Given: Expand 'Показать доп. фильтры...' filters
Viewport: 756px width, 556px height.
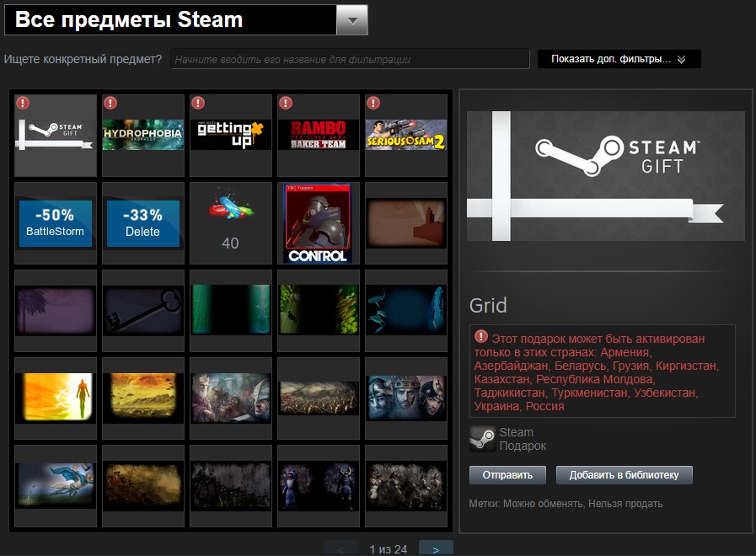Looking at the screenshot, I should pos(619,59).
